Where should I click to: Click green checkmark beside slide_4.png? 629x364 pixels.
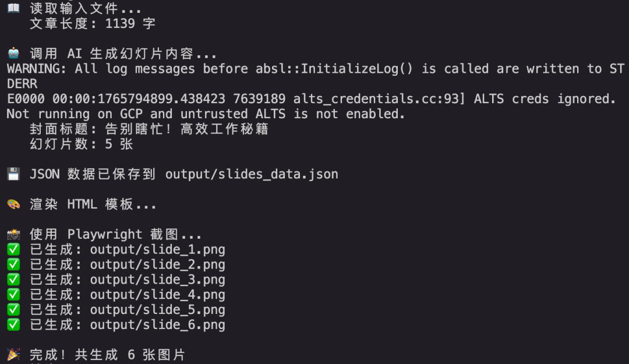13,294
